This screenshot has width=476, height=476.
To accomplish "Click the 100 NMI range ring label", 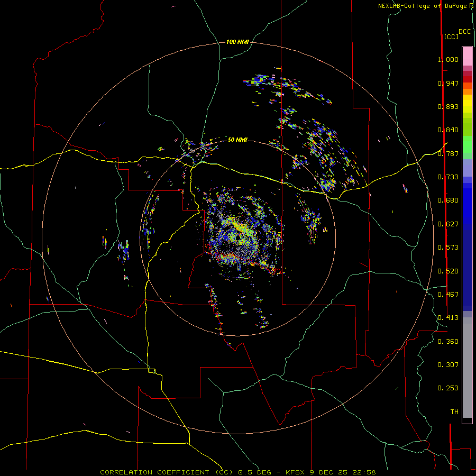I will [x=237, y=42].
